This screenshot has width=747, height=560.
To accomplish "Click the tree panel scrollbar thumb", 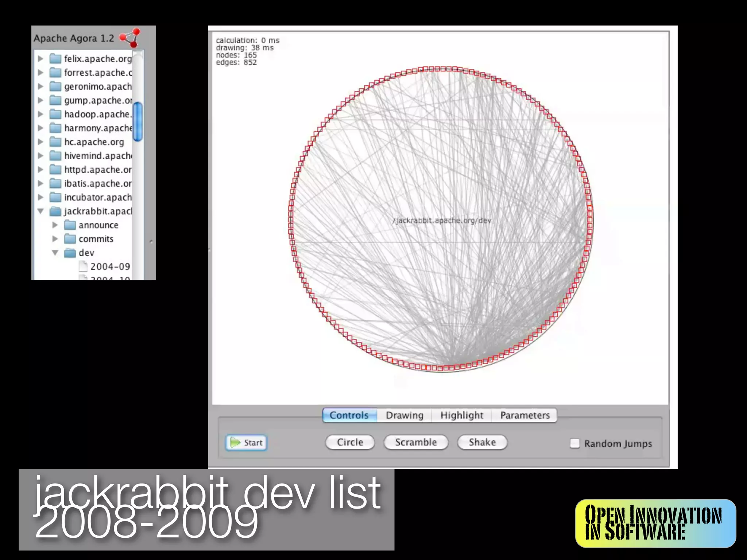I will [x=138, y=122].
